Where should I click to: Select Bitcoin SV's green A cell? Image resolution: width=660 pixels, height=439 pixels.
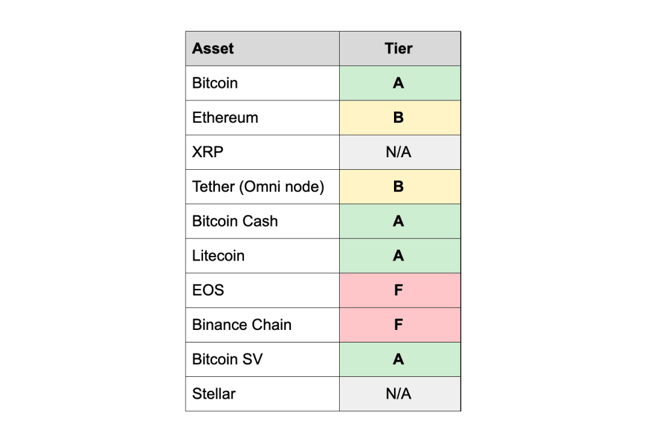tap(400, 359)
